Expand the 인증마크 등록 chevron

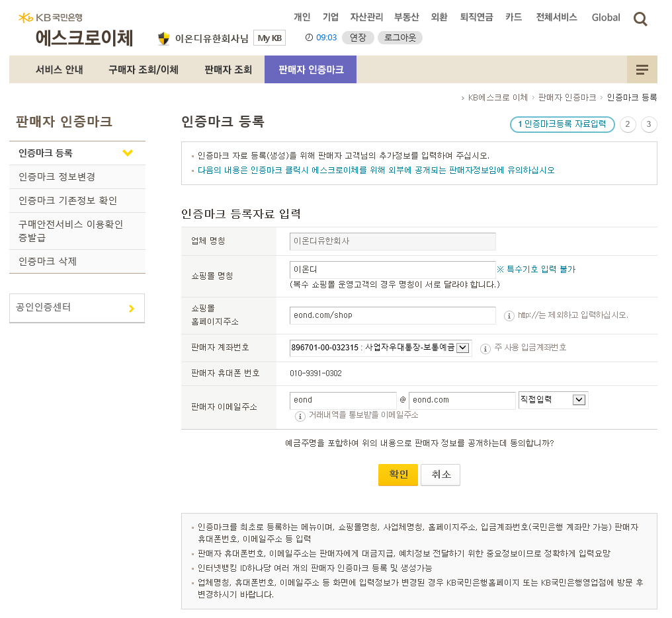128,153
